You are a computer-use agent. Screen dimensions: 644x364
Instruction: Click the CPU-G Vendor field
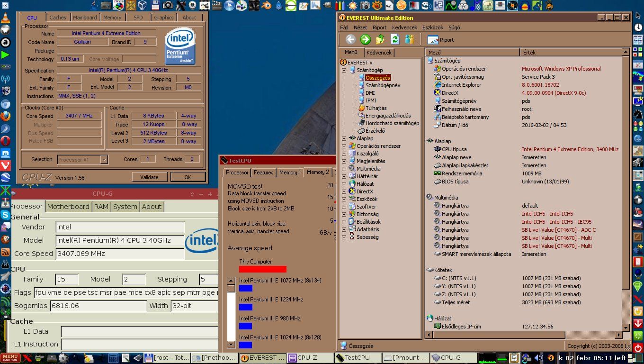click(x=120, y=227)
